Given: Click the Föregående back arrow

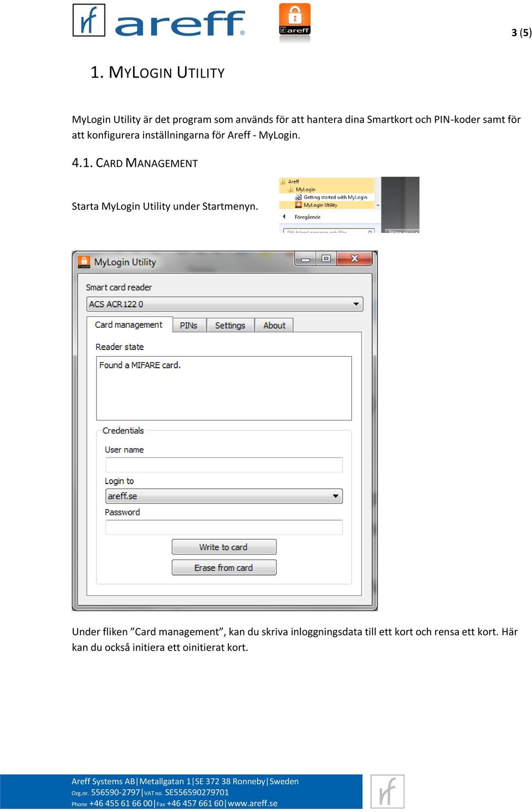Looking at the screenshot, I should 284,217.
